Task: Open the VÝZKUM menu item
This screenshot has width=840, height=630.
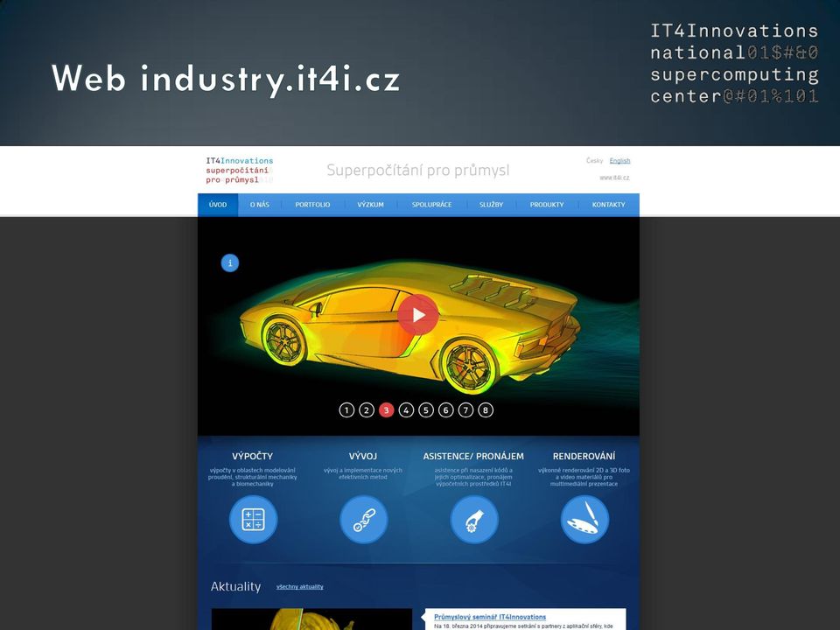Action: (x=371, y=205)
